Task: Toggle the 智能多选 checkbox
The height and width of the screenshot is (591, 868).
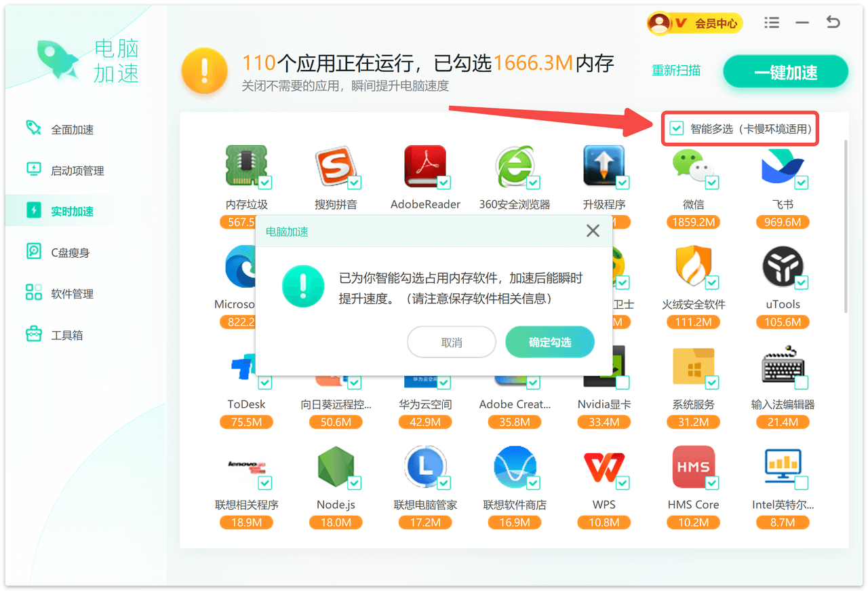Action: (676, 129)
